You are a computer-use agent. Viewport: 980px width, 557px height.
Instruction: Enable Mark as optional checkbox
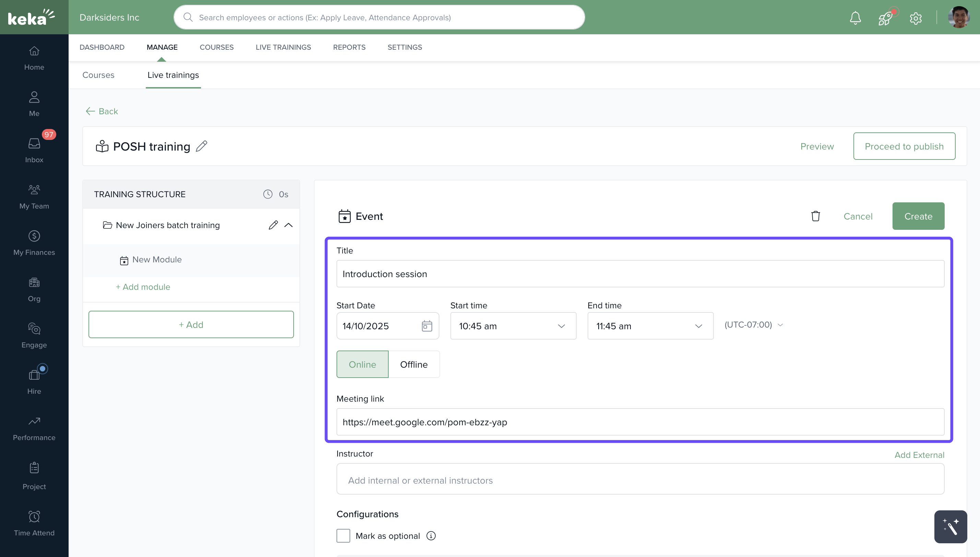tap(343, 536)
